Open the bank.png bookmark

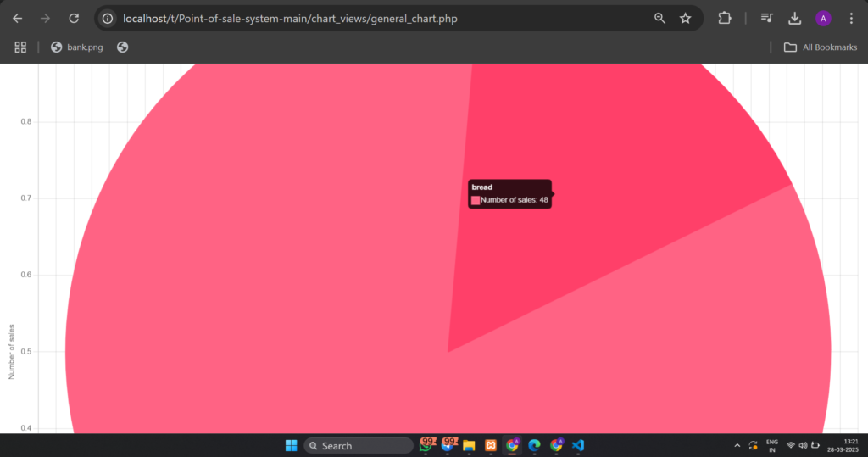coord(77,47)
